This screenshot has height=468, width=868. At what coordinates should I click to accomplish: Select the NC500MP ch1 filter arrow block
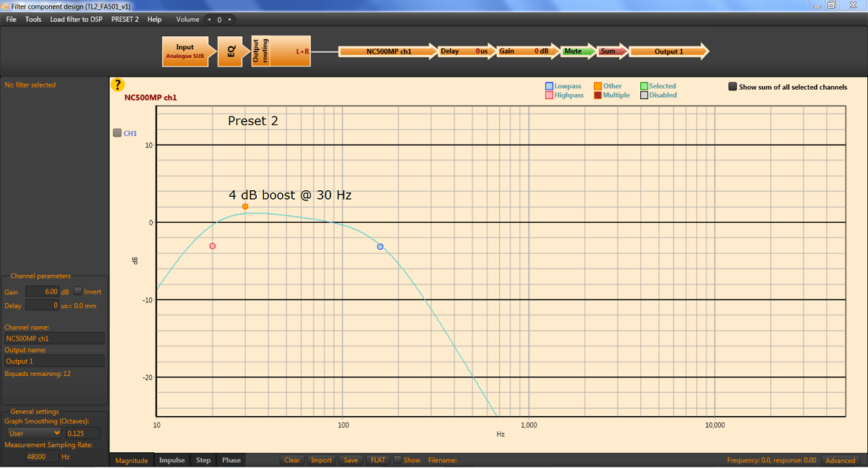[388, 51]
